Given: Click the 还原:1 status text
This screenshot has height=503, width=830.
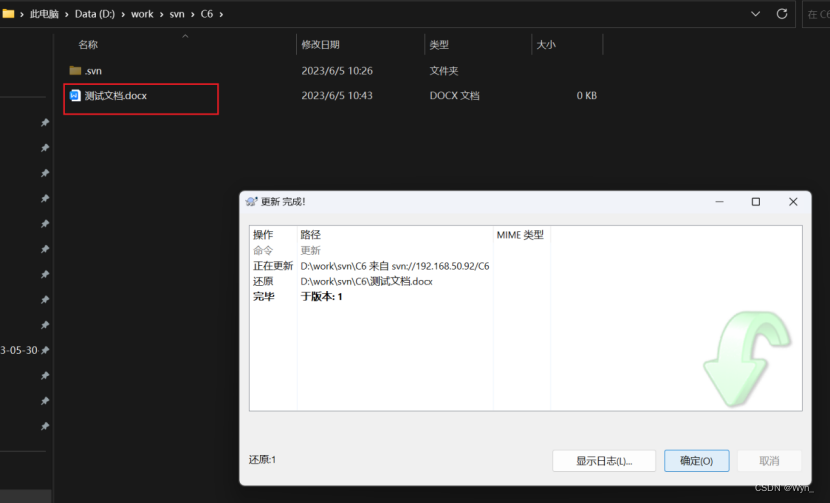Looking at the screenshot, I should tap(262, 460).
